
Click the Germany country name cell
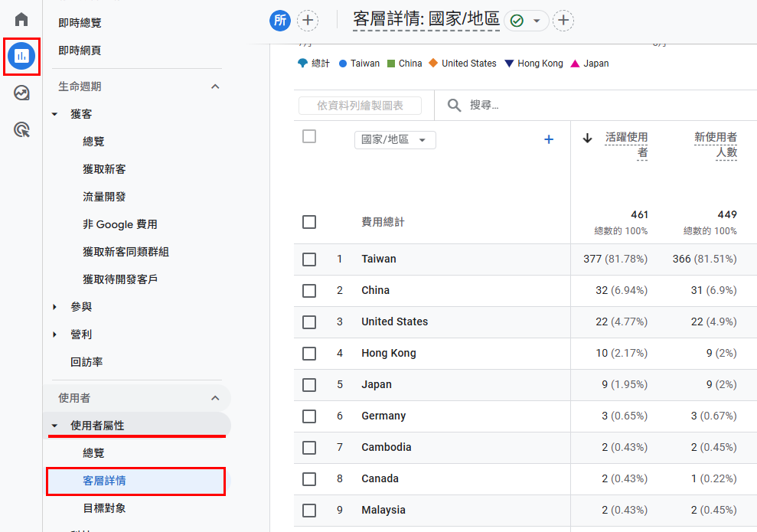(383, 416)
